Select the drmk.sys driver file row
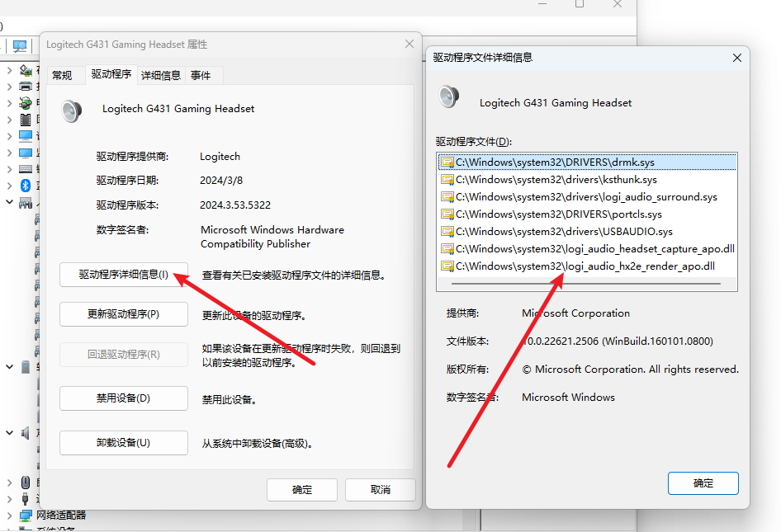Viewport: 781px width, 532px height. (587, 162)
